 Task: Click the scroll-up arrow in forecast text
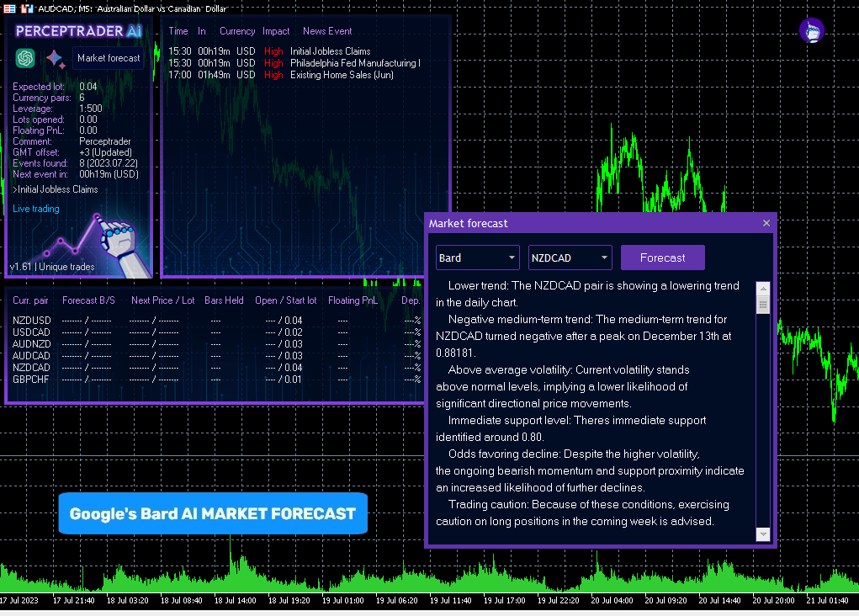[x=763, y=288]
